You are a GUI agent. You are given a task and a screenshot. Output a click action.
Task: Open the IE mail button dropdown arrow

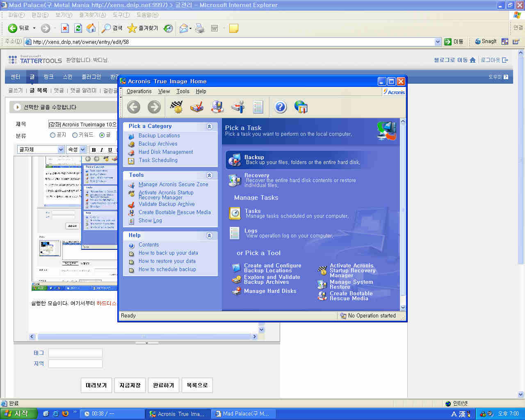click(x=190, y=28)
